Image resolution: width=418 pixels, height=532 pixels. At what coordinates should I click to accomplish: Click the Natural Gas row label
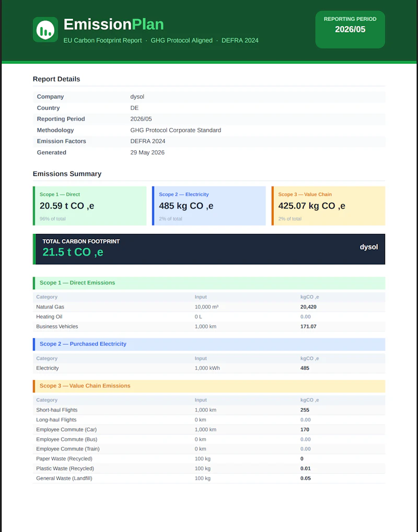50,306
